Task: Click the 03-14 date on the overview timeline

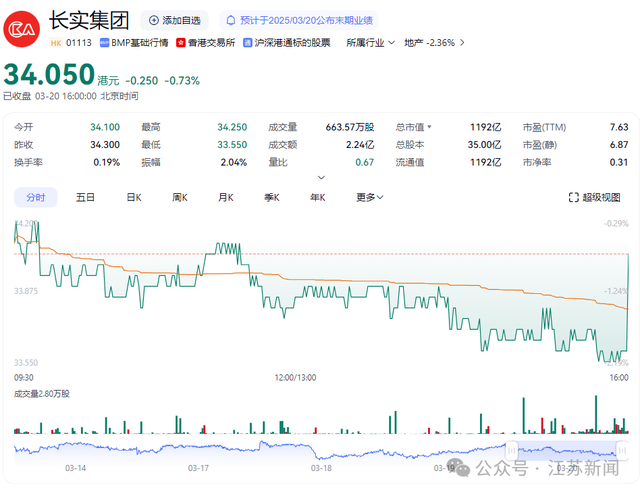Action: tap(76, 468)
